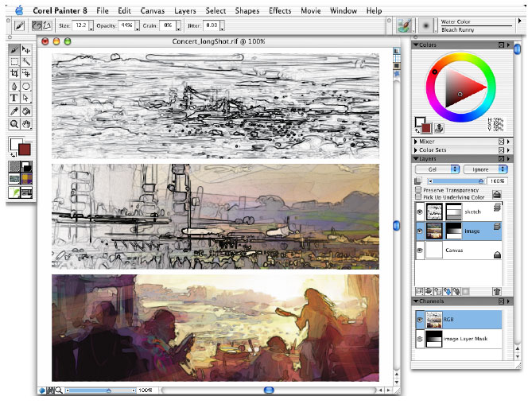This screenshot has height=404, width=532.
Task: Open the Water Color brush category selector
Action: (x=405, y=25)
